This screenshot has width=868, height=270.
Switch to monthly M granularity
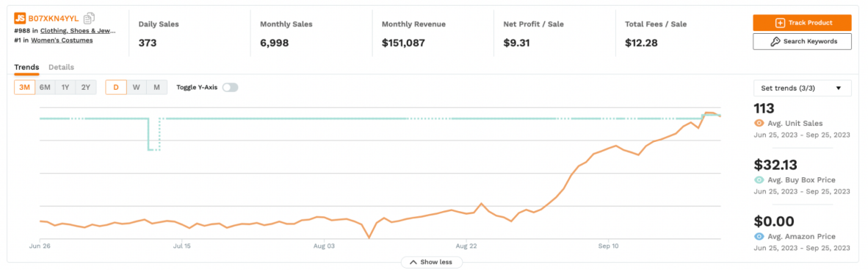point(156,87)
